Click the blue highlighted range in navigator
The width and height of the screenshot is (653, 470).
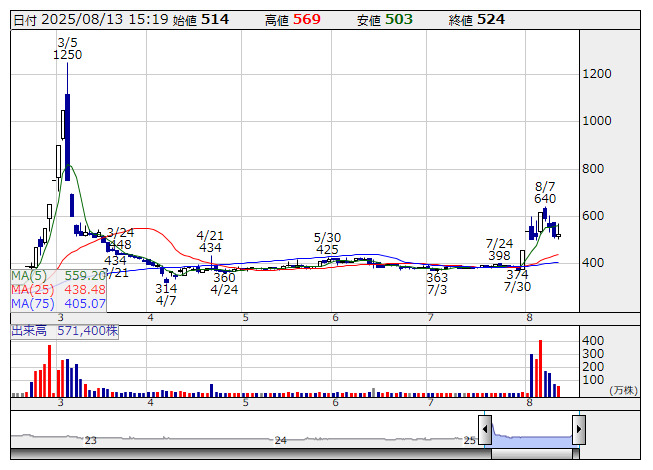(x=531, y=433)
